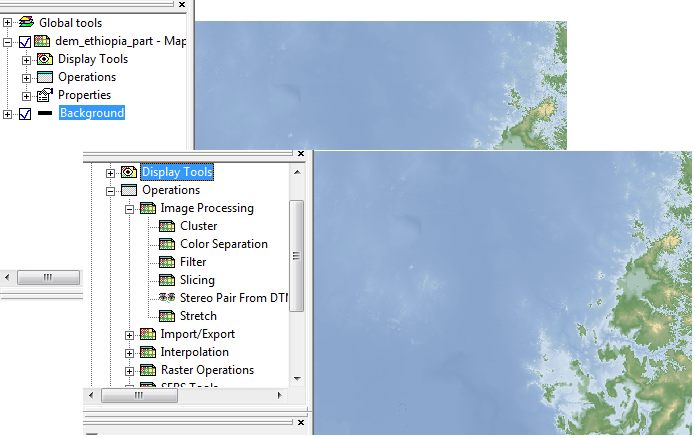Screen dimensions: 695x438
Task: Expand the Background layer node
Action: coord(8,114)
